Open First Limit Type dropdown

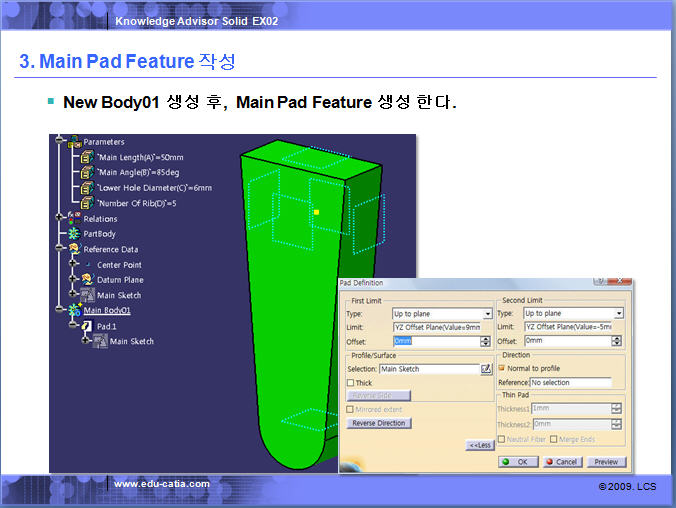click(487, 314)
